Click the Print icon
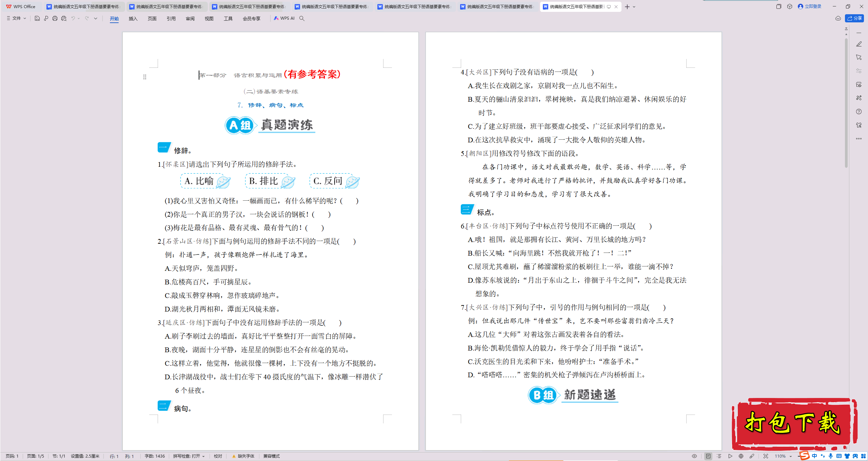The width and height of the screenshot is (868, 461). (55, 18)
